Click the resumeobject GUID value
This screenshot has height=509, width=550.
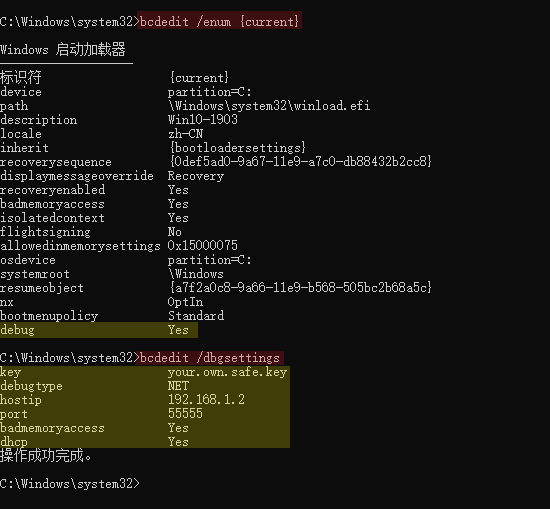coord(300,288)
